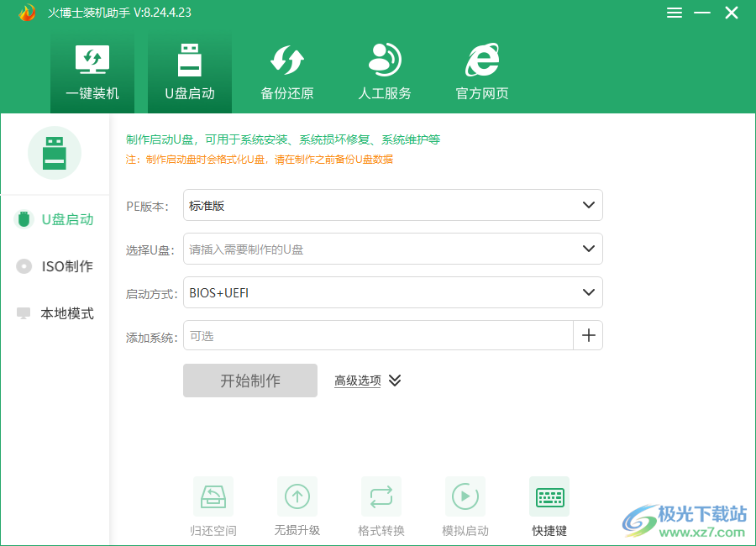Click the orange 注 warning text
Viewport: 756px width, 546px height.
click(260, 159)
